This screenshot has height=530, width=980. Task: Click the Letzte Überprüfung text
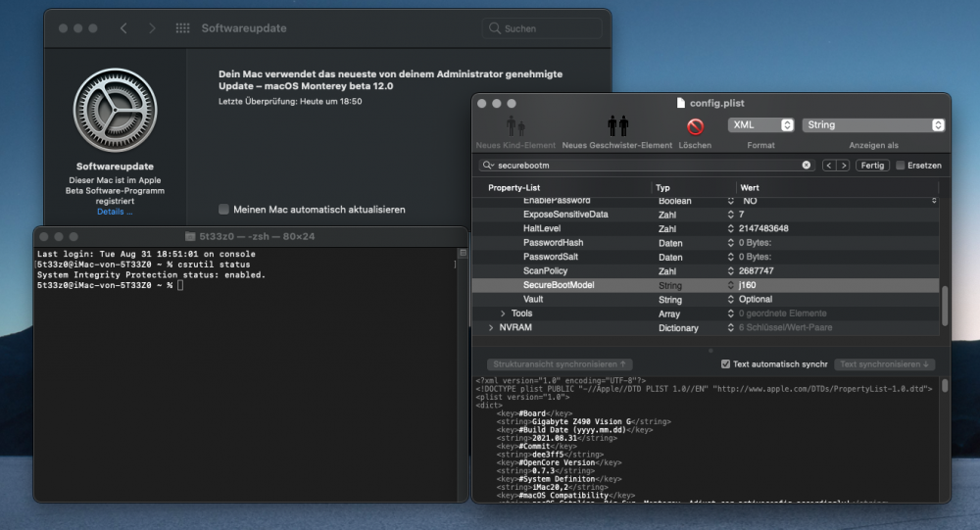tap(290, 101)
